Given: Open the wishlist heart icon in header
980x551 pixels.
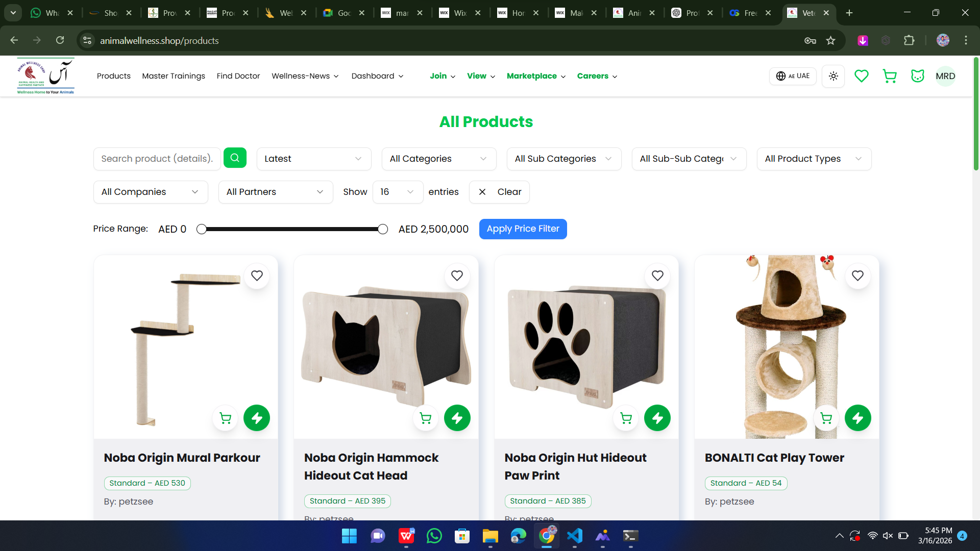Looking at the screenshot, I should tap(862, 76).
